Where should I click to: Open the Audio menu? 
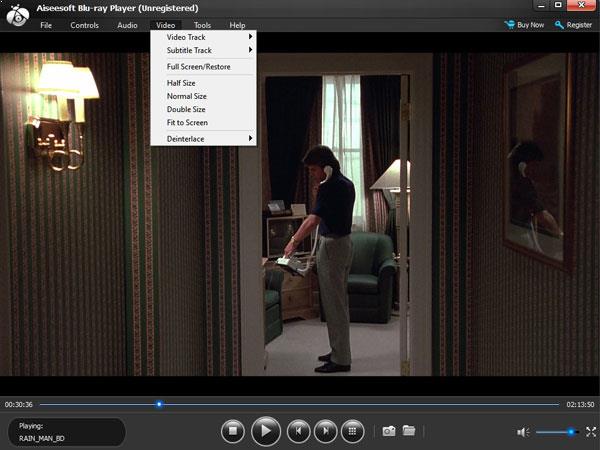tap(127, 25)
